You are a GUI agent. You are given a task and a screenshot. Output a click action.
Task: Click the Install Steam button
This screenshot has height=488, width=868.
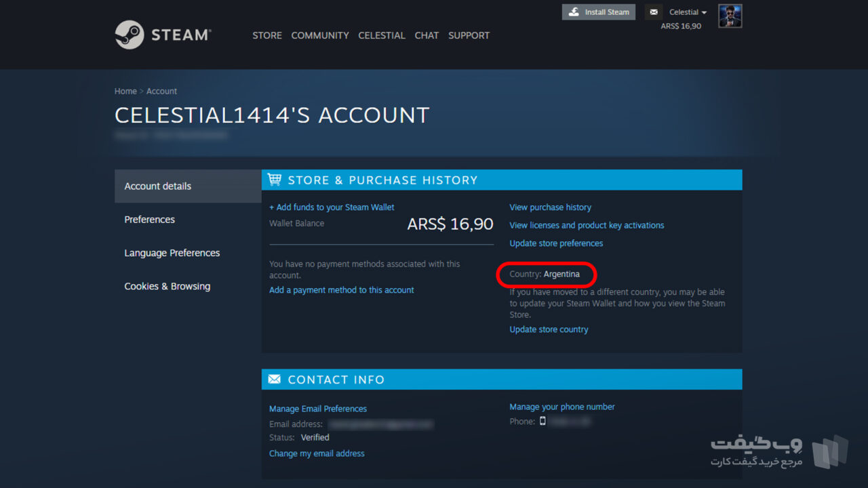point(599,12)
